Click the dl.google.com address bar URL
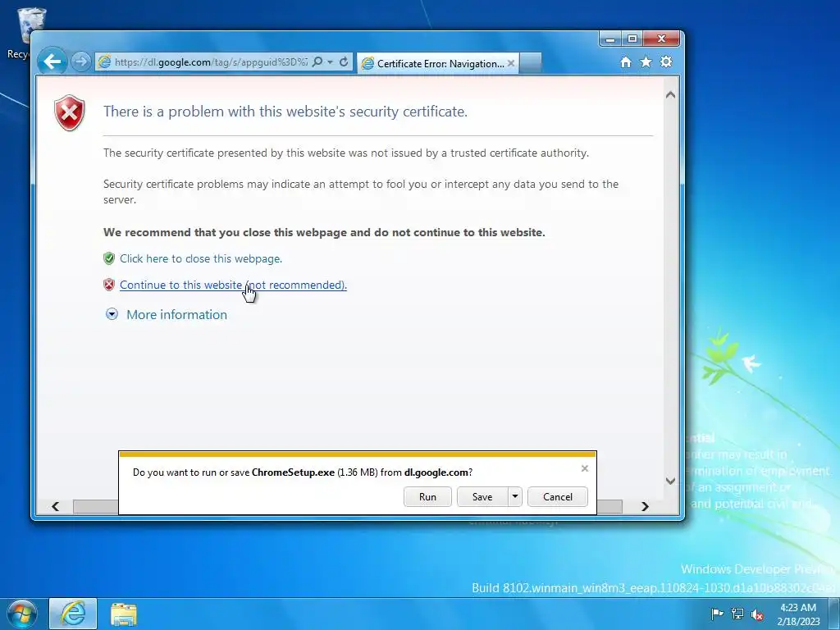840x630 pixels. click(x=211, y=62)
